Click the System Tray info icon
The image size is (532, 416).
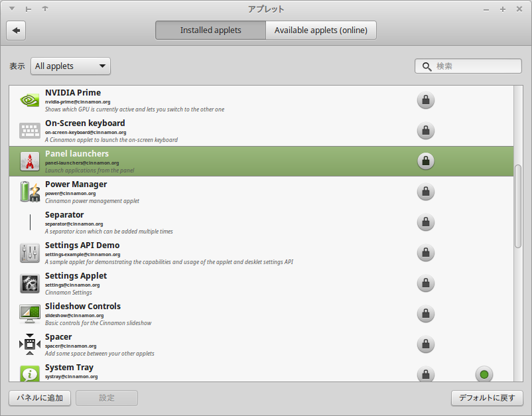30,374
